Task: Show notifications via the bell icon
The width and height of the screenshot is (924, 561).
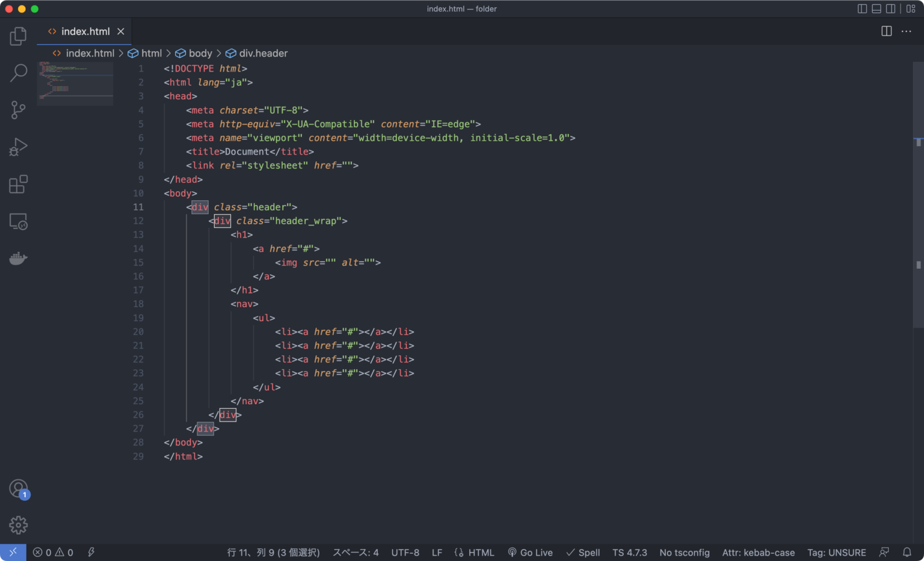Action: (907, 552)
